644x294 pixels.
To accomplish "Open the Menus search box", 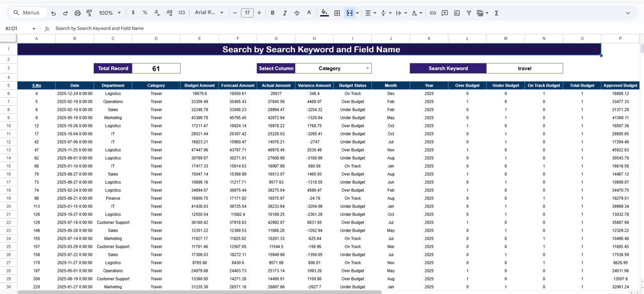I will (26, 12).
